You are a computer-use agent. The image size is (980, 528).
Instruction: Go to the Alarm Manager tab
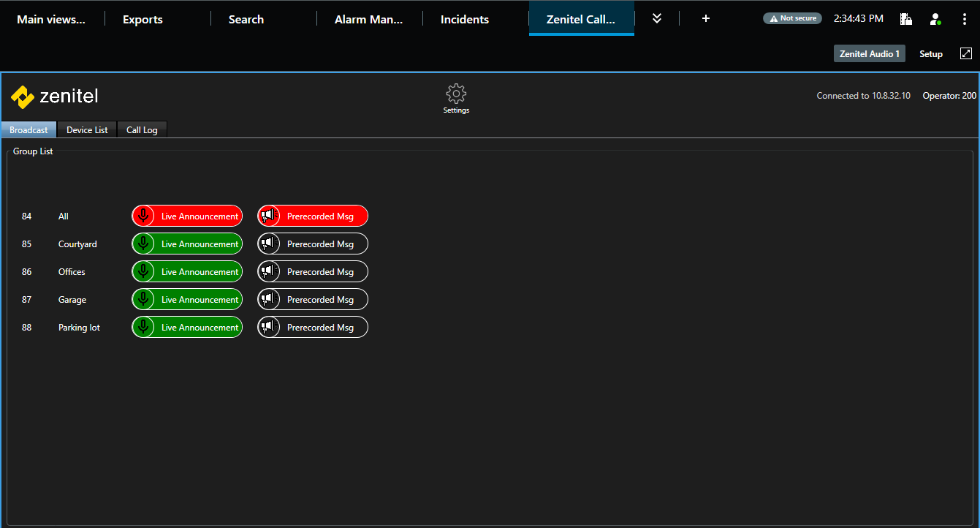click(368, 20)
